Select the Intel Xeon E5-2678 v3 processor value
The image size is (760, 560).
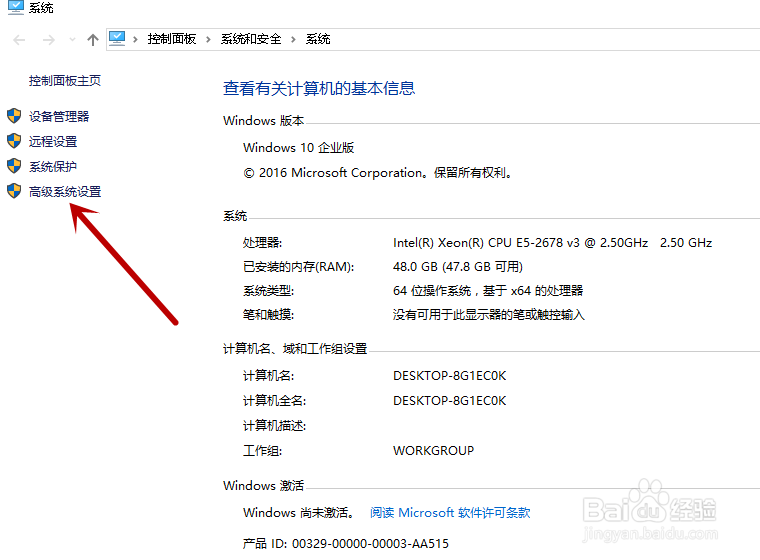coord(552,242)
